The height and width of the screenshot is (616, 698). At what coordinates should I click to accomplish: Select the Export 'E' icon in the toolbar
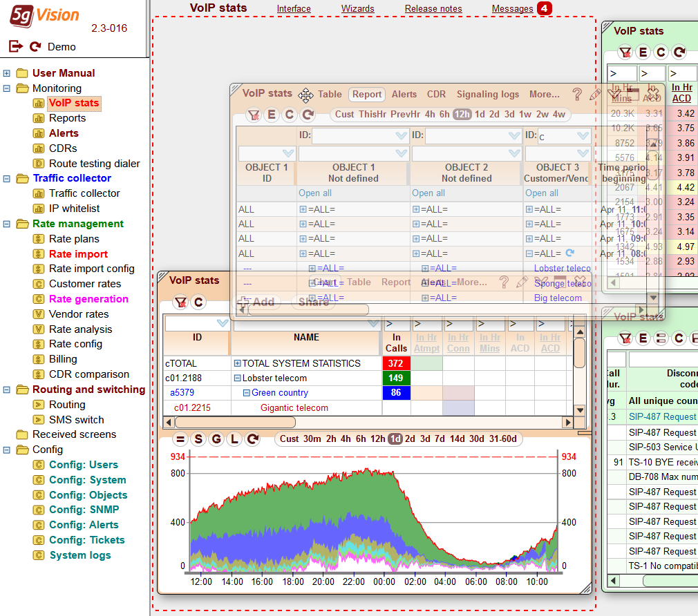pyautogui.click(x=271, y=115)
